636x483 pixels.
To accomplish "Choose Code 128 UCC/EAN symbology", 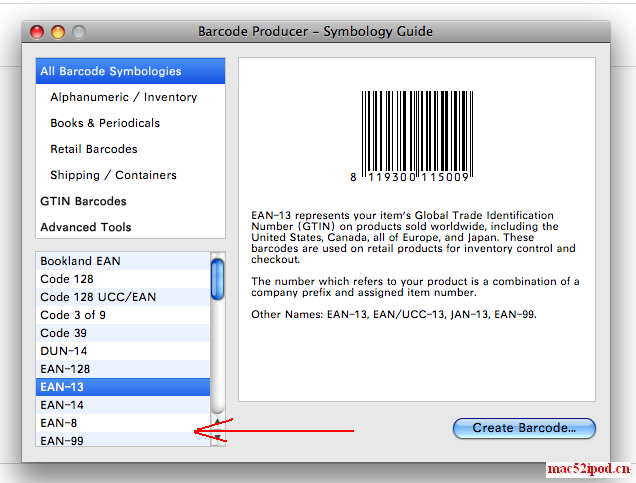I will click(123, 297).
